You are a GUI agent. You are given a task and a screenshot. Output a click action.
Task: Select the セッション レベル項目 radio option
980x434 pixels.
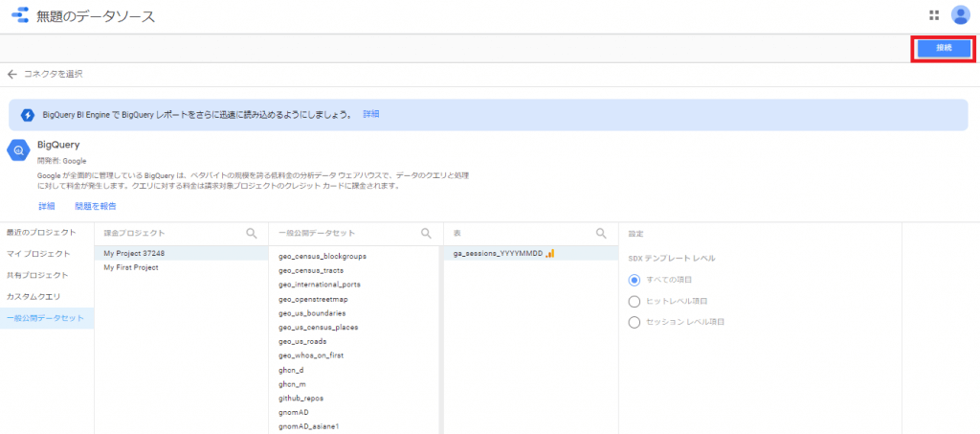click(635, 323)
